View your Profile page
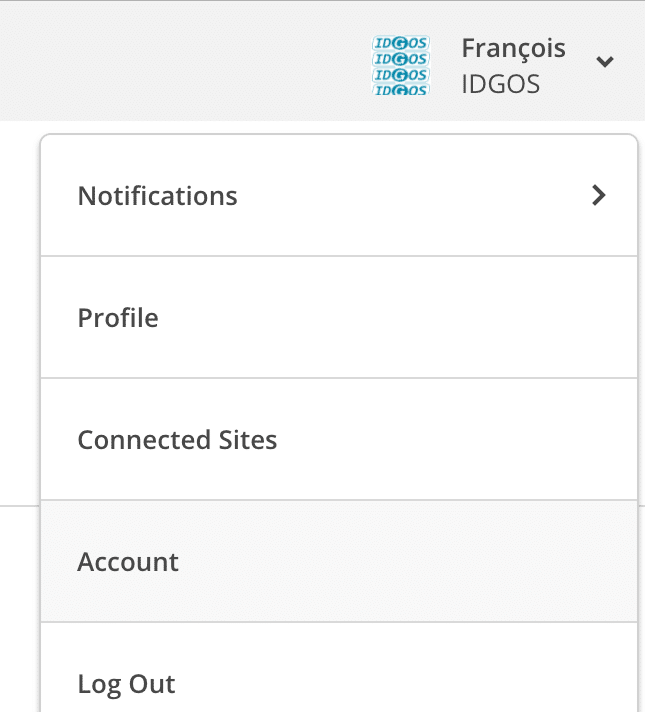This screenshot has width=645, height=712. pos(339,317)
